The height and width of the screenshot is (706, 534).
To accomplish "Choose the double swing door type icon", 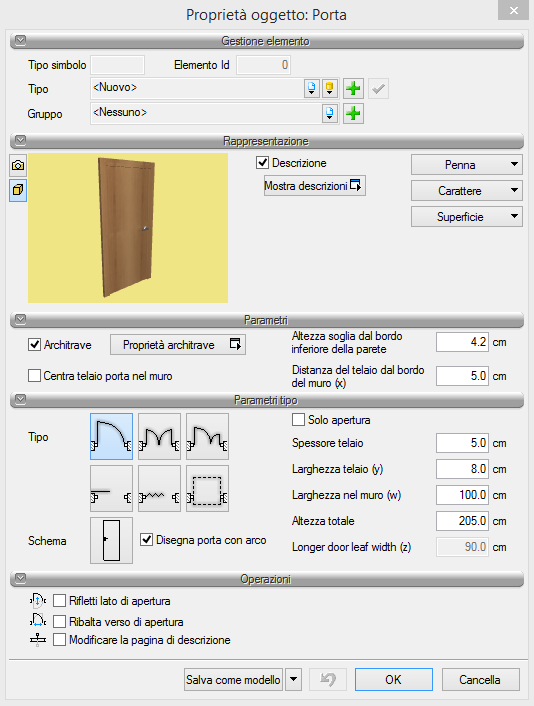I will coord(159,436).
